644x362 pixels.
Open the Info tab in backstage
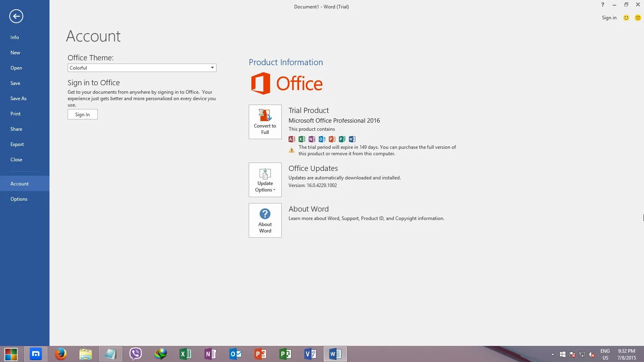click(25, 37)
